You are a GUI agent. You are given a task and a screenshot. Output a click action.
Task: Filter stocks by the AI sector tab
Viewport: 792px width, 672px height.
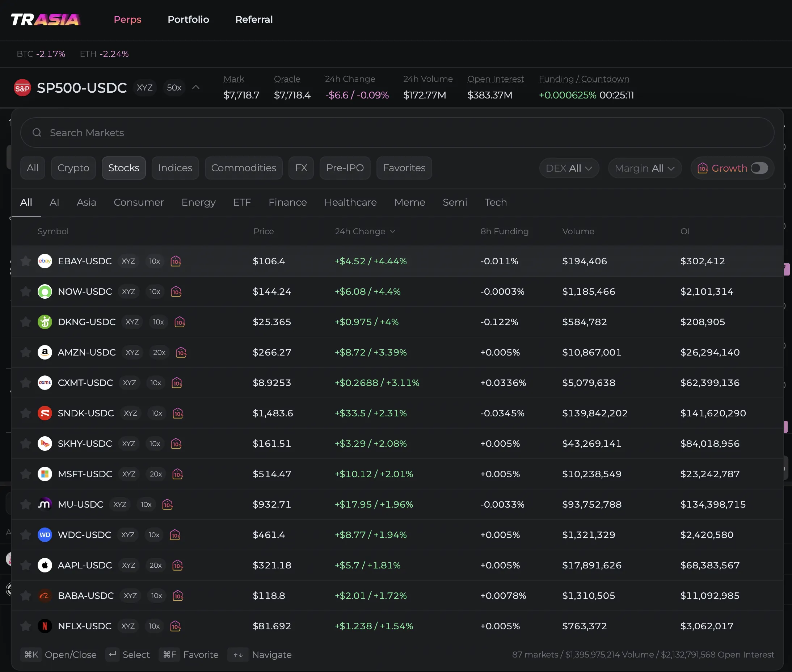pos(54,202)
